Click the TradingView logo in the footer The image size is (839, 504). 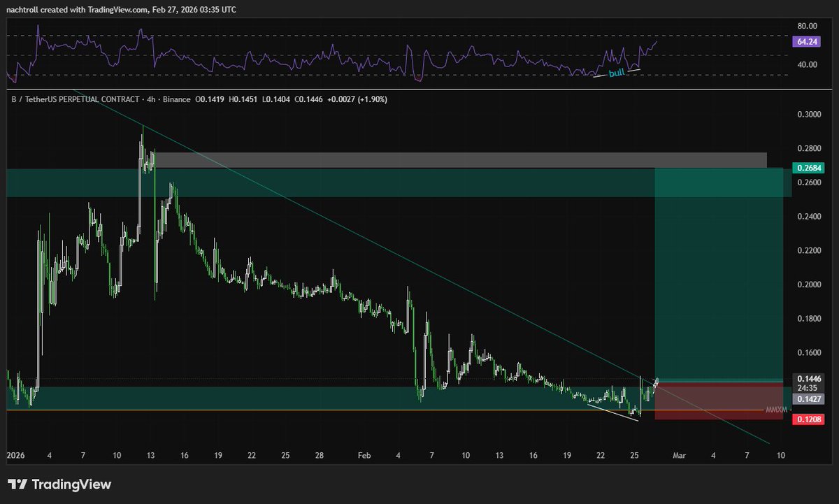tap(59, 484)
